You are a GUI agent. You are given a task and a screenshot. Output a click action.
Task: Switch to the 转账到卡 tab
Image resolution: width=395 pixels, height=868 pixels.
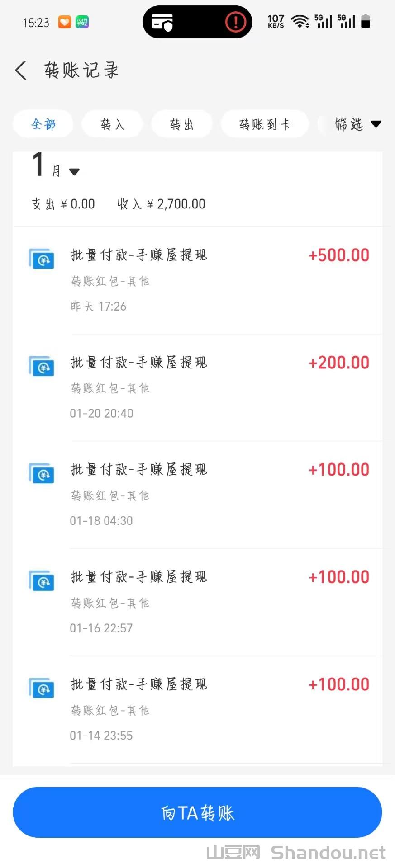tap(265, 124)
